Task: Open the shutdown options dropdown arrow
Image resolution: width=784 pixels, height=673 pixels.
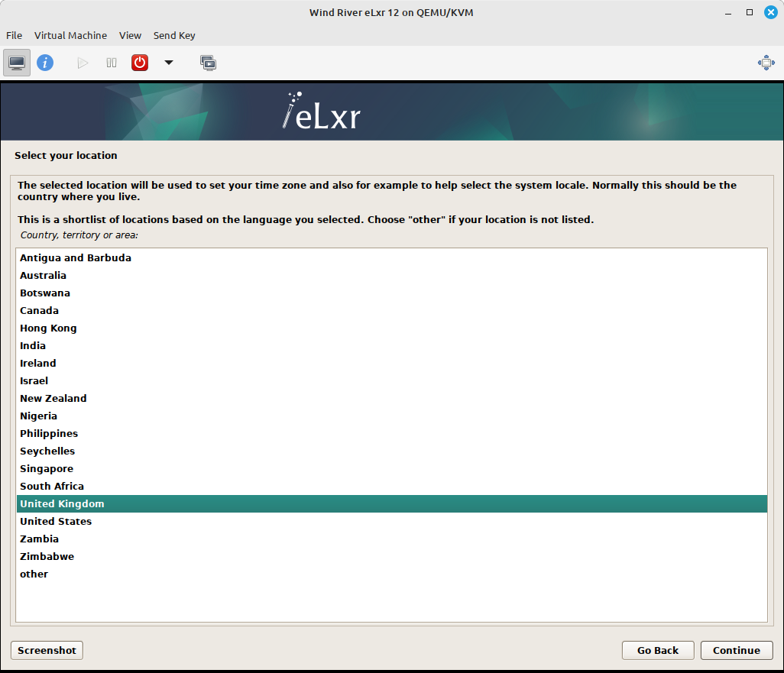Action: tap(168, 63)
